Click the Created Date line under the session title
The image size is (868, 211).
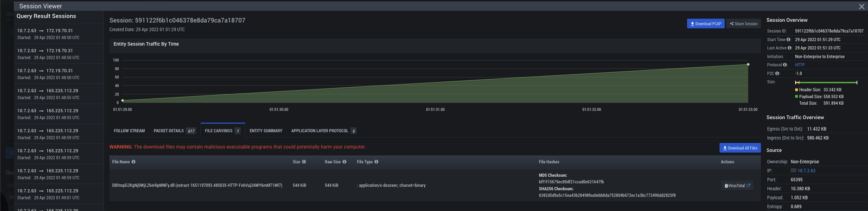click(x=147, y=30)
